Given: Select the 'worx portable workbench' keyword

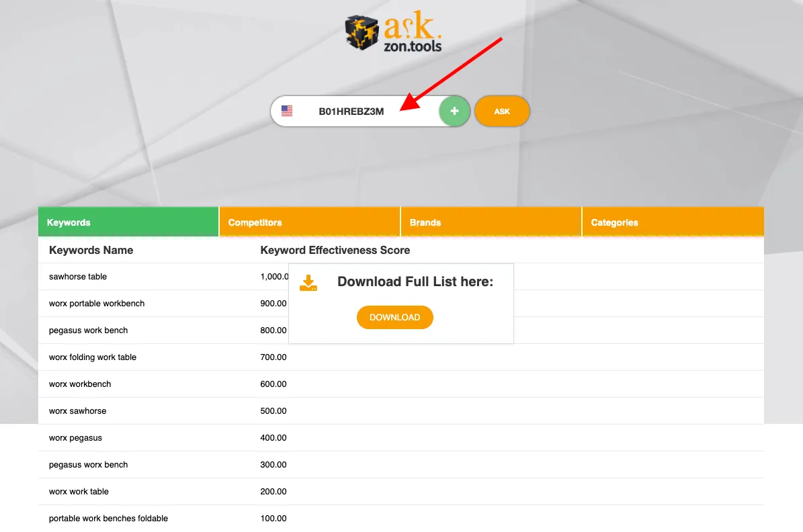Looking at the screenshot, I should [97, 304].
